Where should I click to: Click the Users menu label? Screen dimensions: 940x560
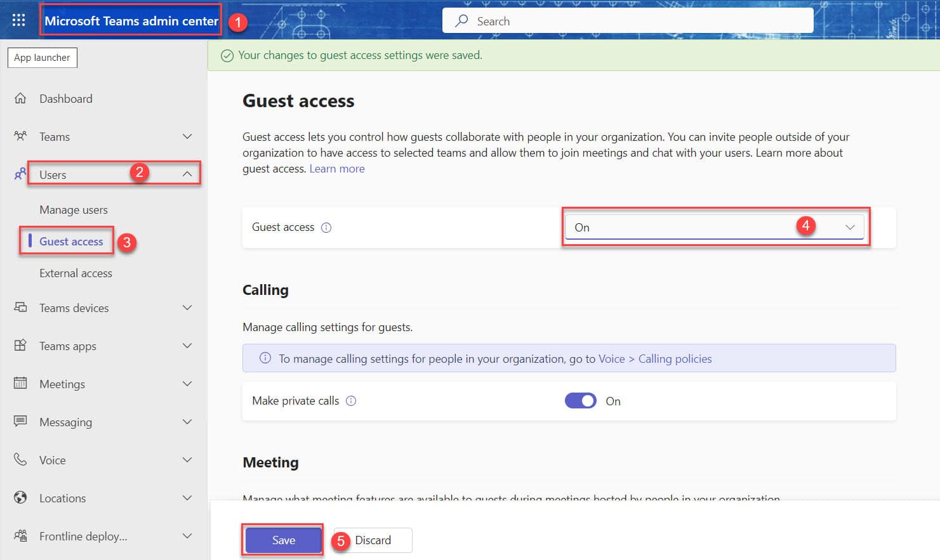pos(53,174)
